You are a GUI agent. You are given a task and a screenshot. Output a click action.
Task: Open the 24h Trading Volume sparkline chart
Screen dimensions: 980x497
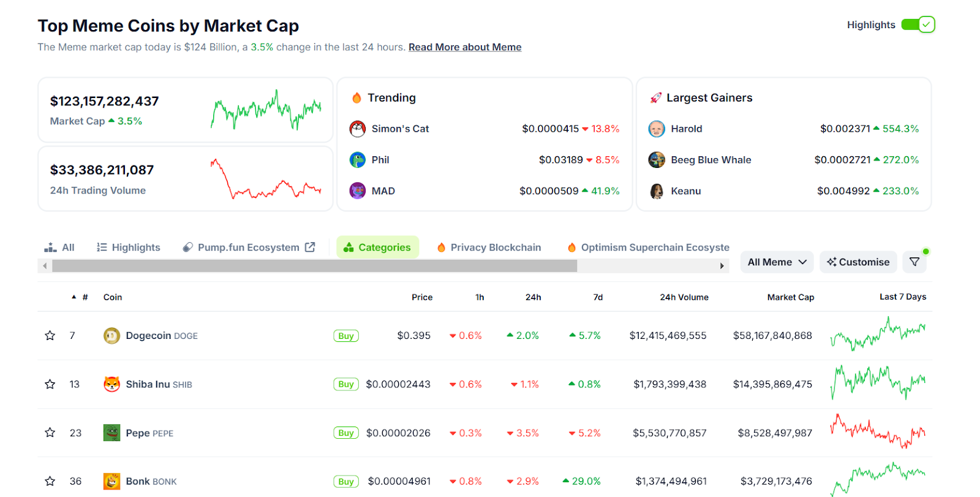pos(266,178)
